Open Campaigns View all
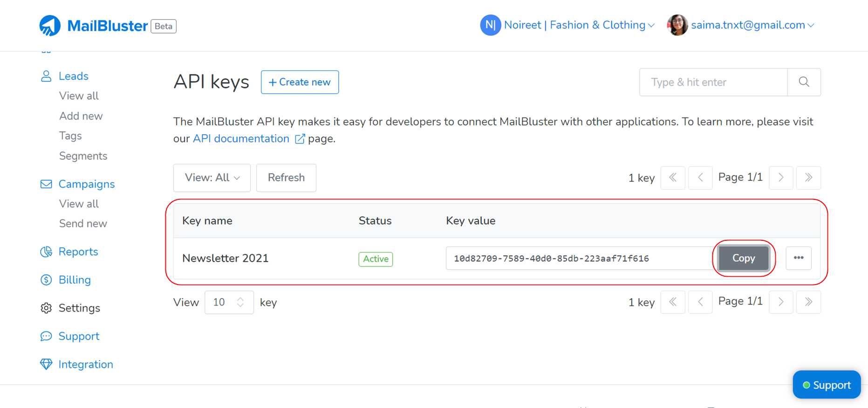Viewport: 868px width, 408px height. pyautogui.click(x=79, y=204)
